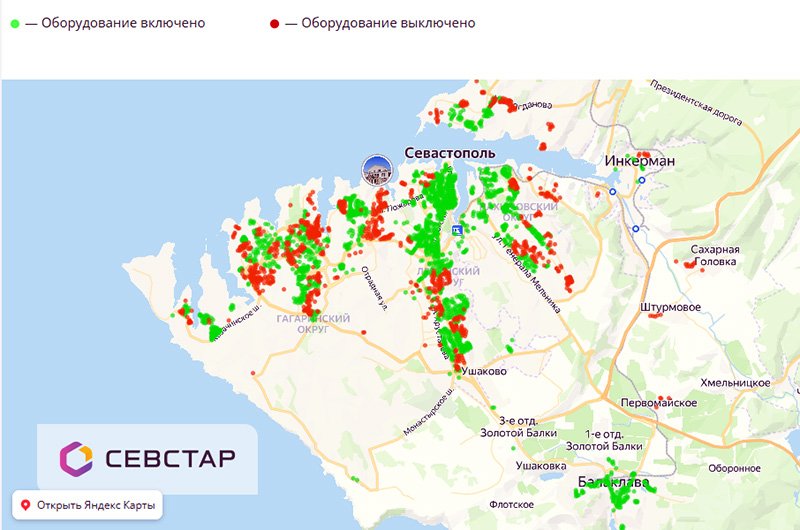This screenshot has width=800, height=530.
Task: Click the 'Инкерман' town label
Action: [640, 161]
